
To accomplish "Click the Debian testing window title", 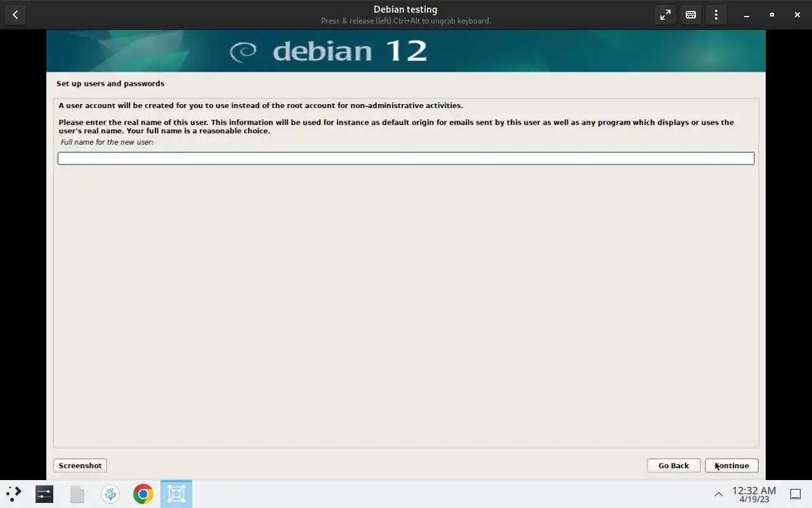I will 405,10.
